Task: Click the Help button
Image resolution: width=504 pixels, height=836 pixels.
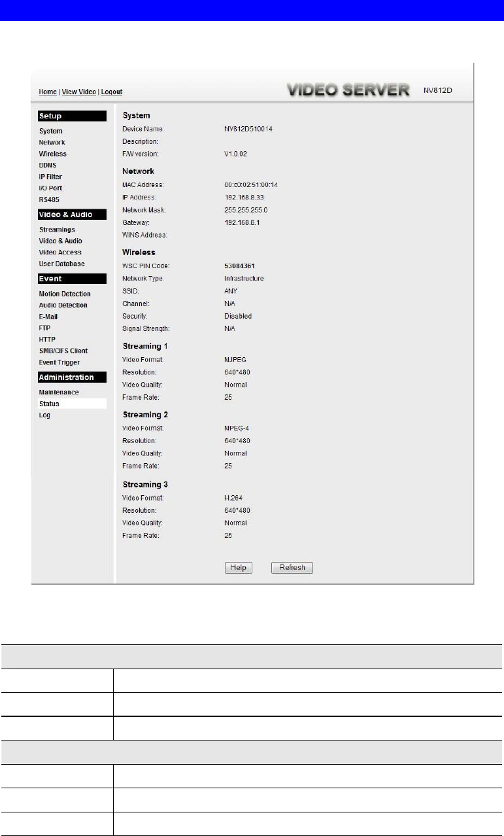Action: tap(238, 568)
